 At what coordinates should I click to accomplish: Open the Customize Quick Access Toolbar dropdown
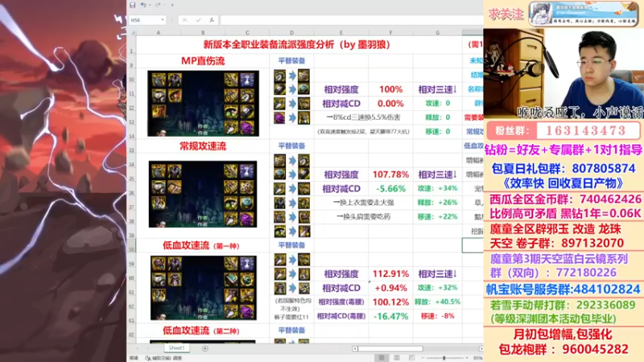click(172, 5)
